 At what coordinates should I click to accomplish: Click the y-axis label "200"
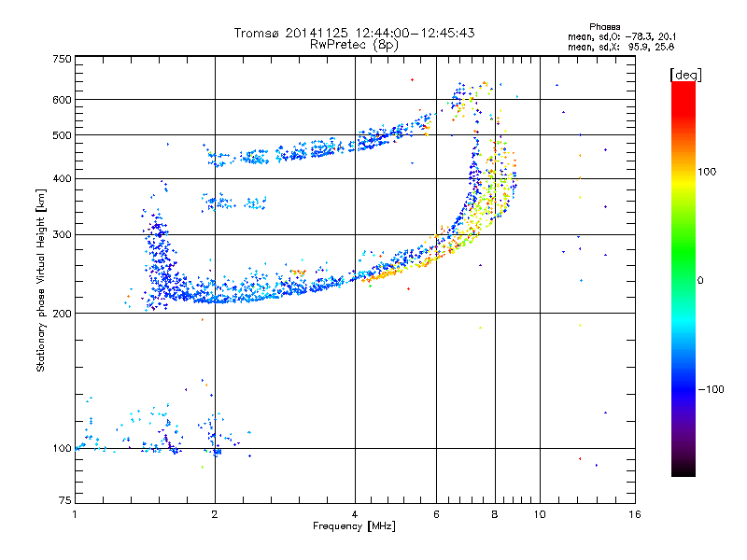(x=62, y=314)
